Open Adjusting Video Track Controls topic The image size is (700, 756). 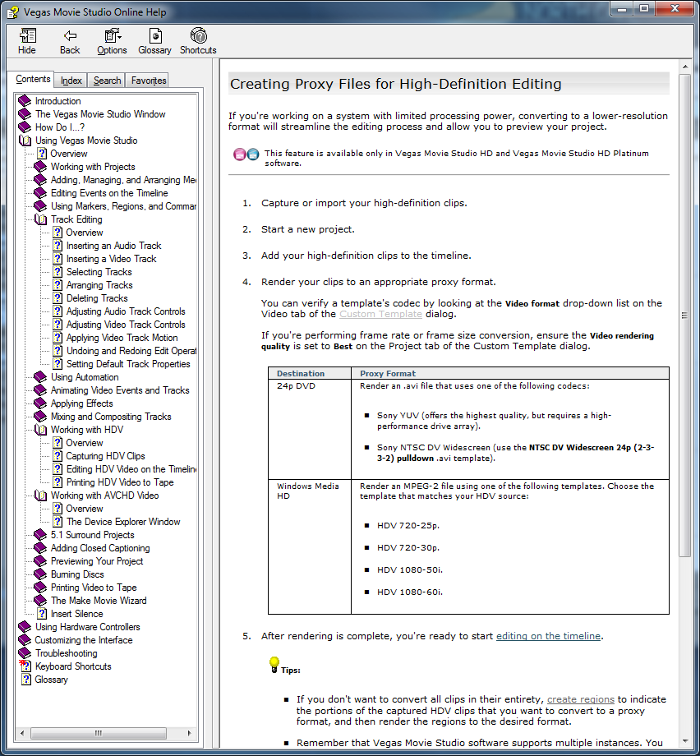pyautogui.click(x=126, y=325)
